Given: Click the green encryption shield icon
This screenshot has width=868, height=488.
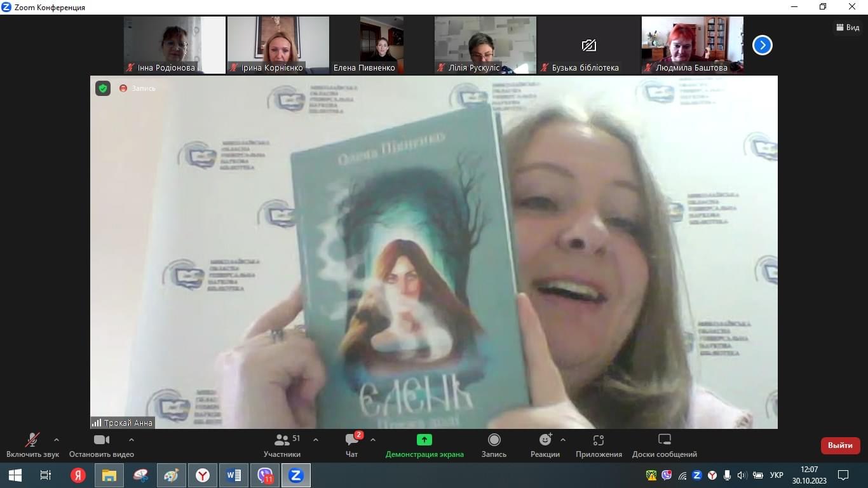Looking at the screenshot, I should (103, 88).
